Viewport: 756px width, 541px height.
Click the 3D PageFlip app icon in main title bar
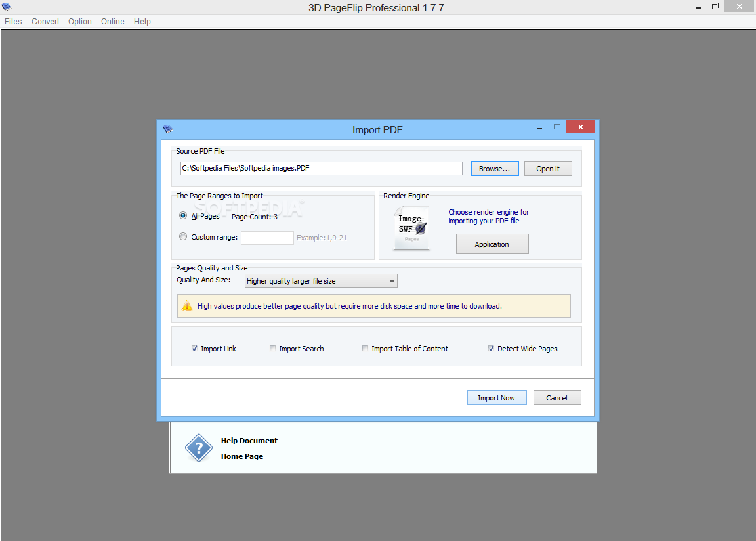coord(7,7)
